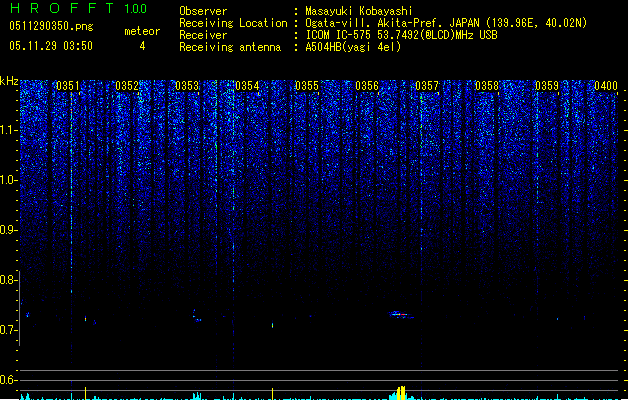The image size is (629, 400).
Task: Click the ICOM IC-575 receiver text
Action: point(401,35)
